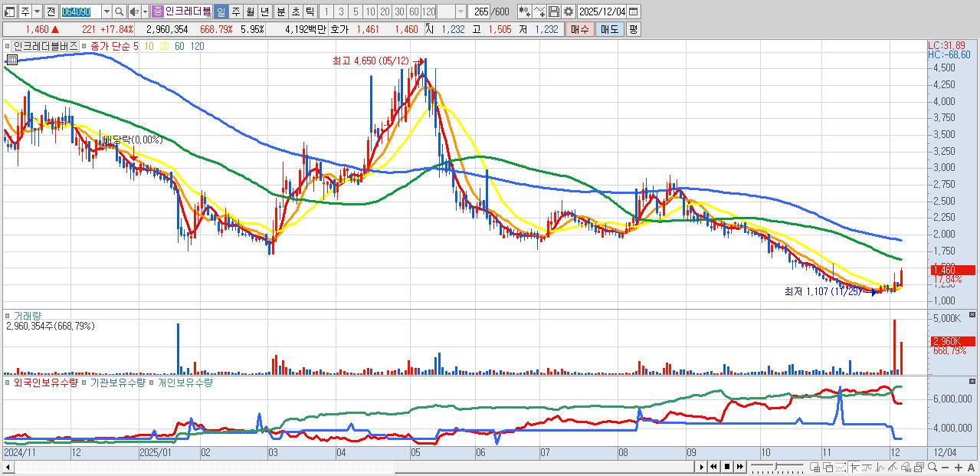Choose the 20 interval button

click(385, 11)
